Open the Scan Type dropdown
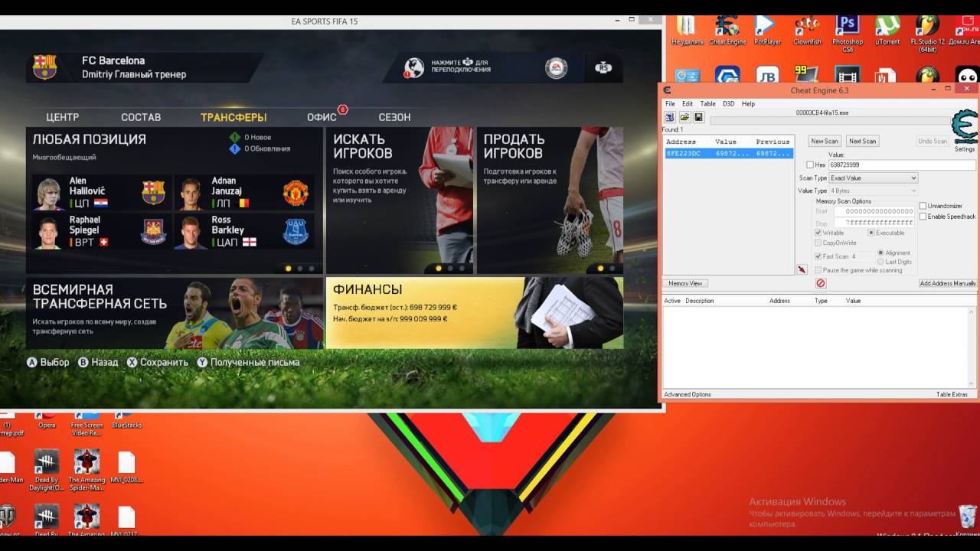Screen dimensions: 980x551 point(873,178)
